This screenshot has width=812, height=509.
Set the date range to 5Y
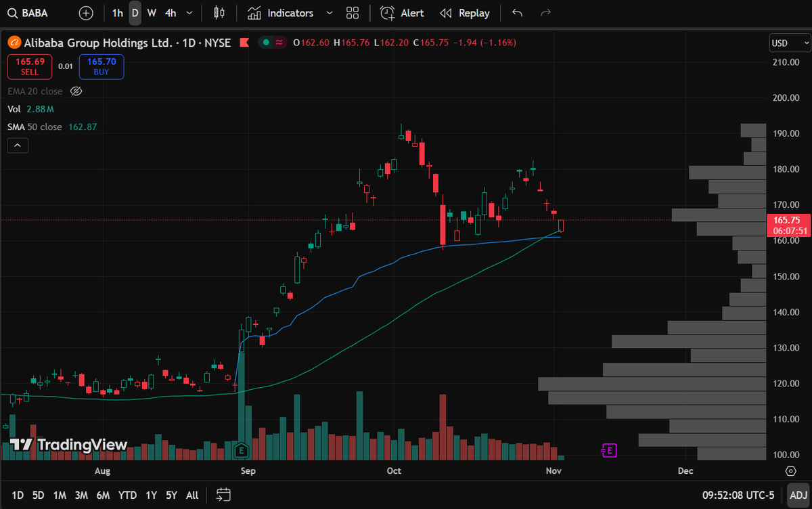click(x=172, y=495)
